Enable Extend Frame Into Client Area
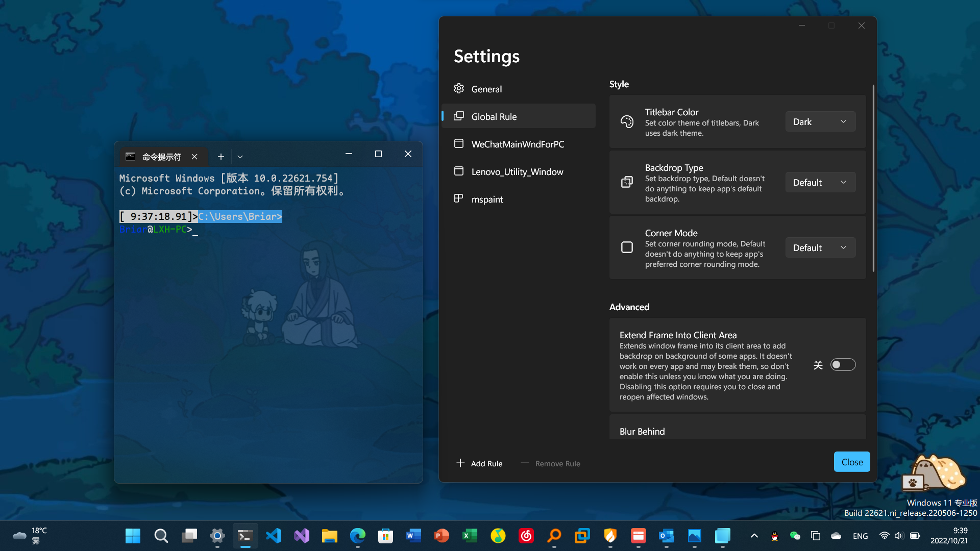The width and height of the screenshot is (980, 551). [x=843, y=364]
